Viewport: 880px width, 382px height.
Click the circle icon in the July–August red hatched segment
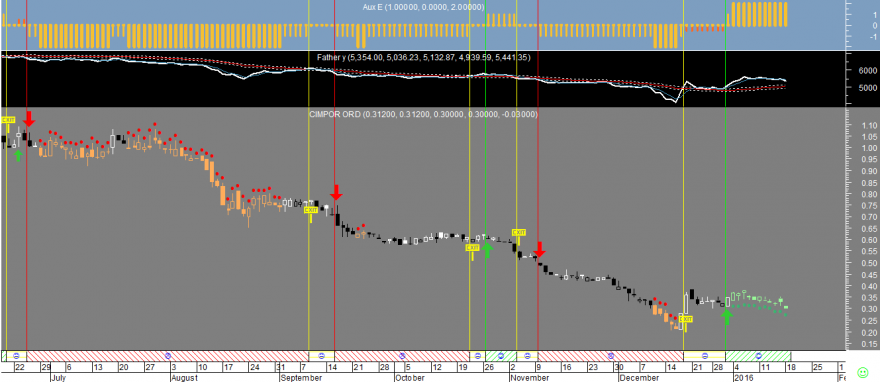(x=168, y=356)
